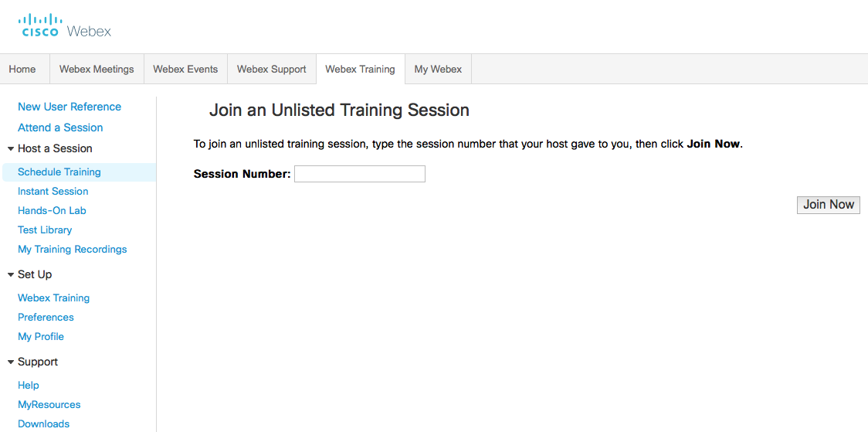Select the Webex Training tab
Image resolution: width=868 pixels, height=432 pixels.
pos(360,69)
